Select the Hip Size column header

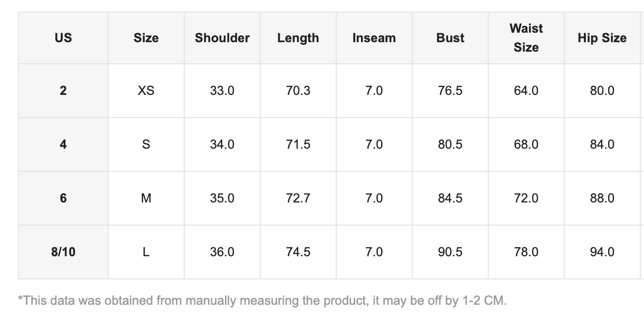(602, 38)
